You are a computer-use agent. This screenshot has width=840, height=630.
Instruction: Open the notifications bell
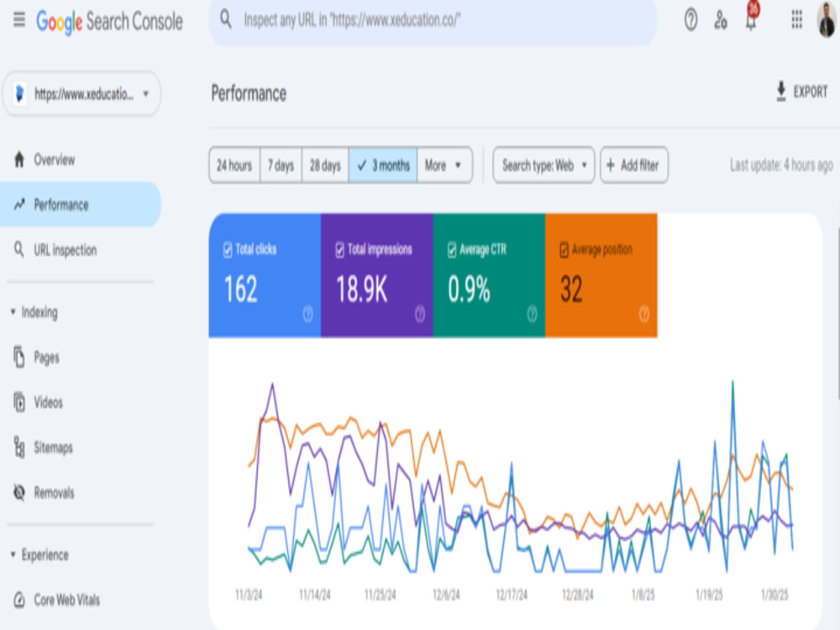pos(751,18)
